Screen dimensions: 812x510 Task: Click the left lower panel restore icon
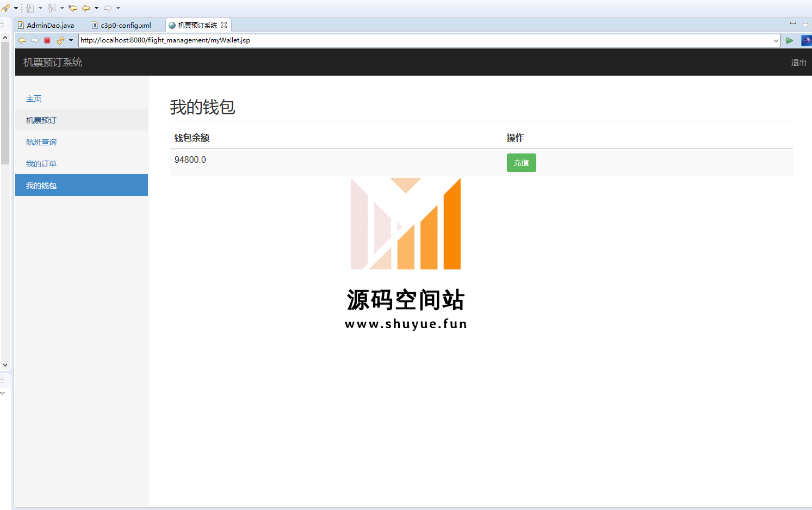[2, 380]
